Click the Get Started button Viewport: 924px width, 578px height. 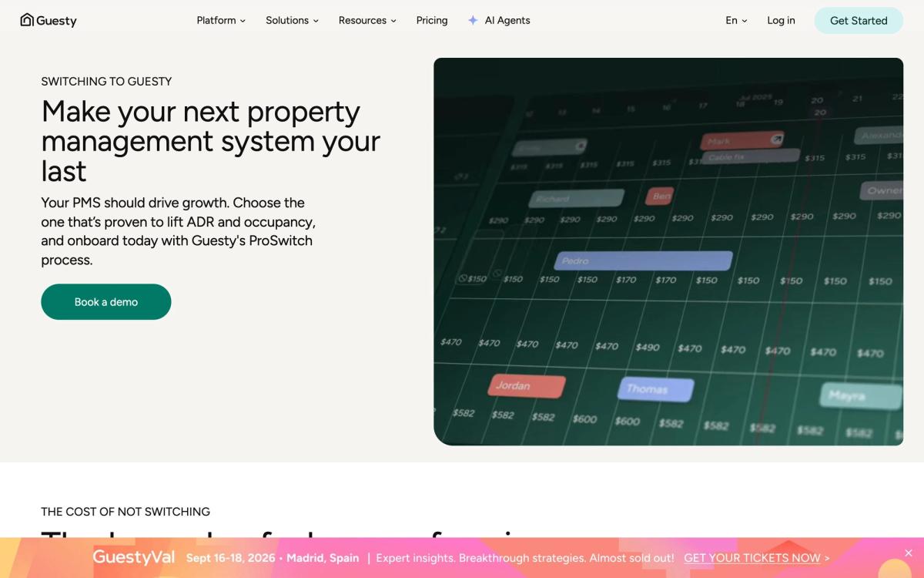coord(859,21)
